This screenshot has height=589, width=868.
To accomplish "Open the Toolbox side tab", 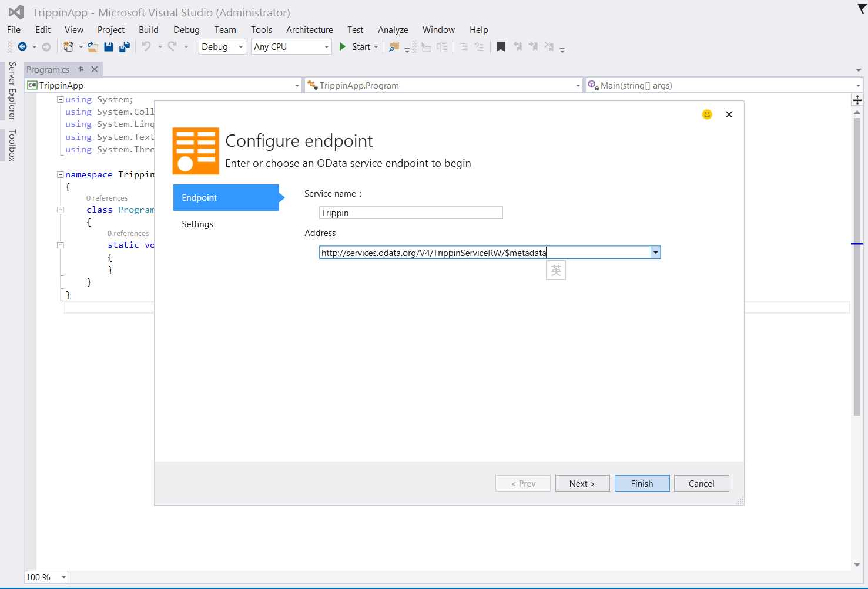I will (12, 146).
